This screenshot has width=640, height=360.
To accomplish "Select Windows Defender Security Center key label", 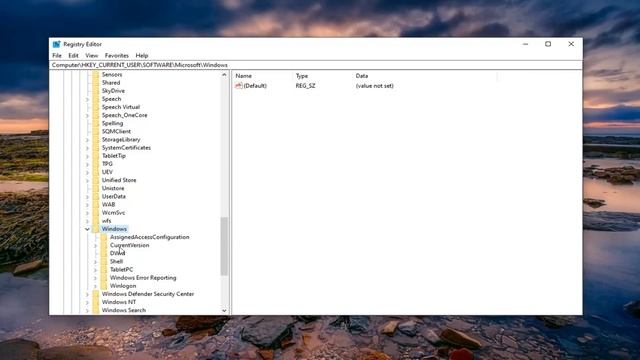I will pos(148,294).
